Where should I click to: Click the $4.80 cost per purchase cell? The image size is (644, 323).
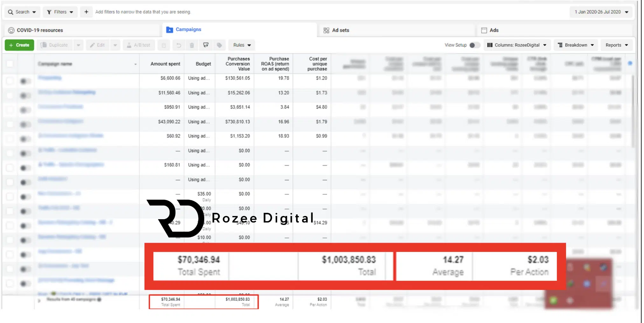pyautogui.click(x=321, y=107)
